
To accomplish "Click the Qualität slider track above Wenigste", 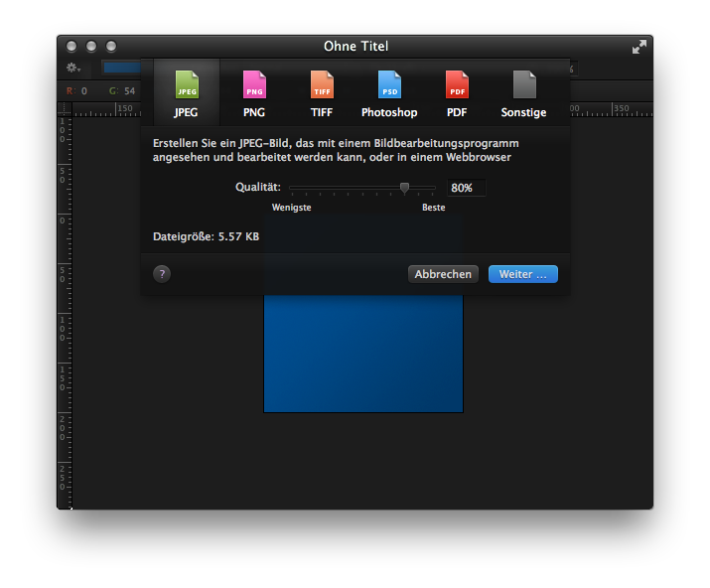I will coord(293,187).
